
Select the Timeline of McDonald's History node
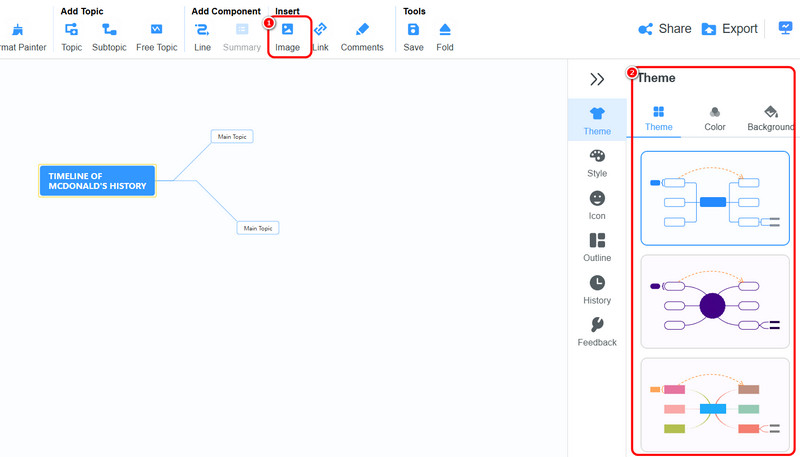(x=97, y=181)
